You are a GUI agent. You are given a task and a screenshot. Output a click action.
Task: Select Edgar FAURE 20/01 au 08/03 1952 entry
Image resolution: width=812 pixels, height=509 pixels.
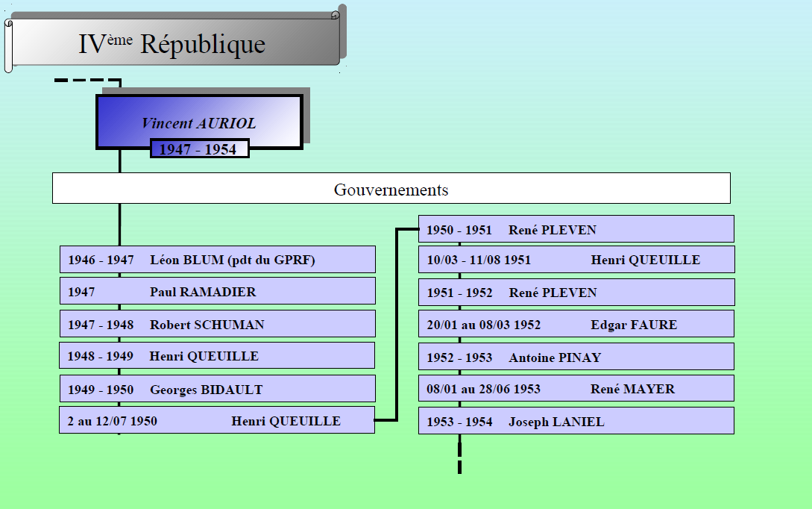pos(576,325)
